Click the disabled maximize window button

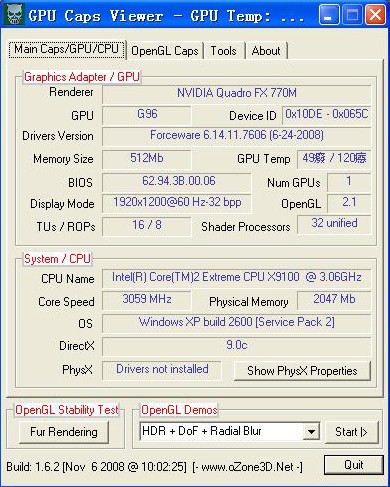[x=352, y=15]
